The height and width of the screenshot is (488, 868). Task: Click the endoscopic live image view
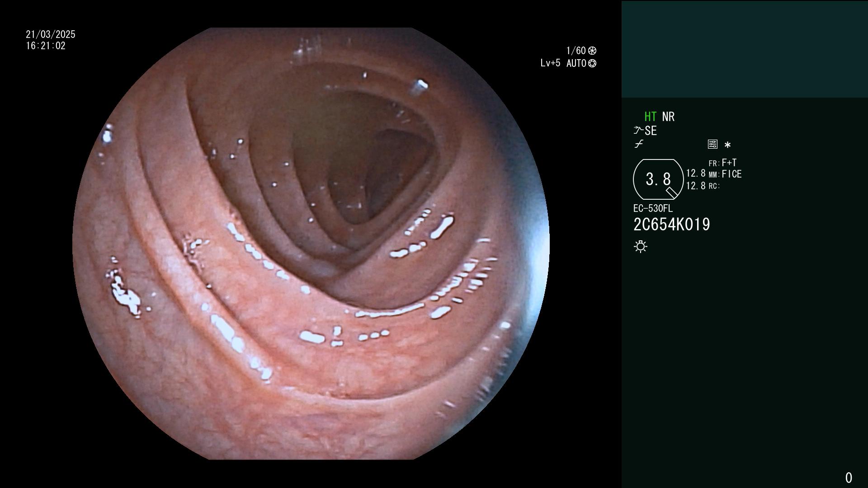point(311,244)
